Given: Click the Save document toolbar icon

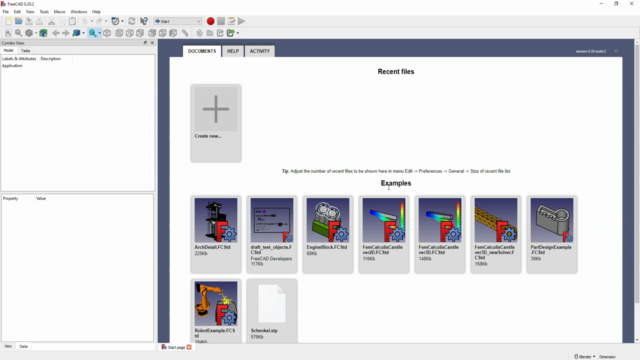Looking at the screenshot, I should pos(29,21).
